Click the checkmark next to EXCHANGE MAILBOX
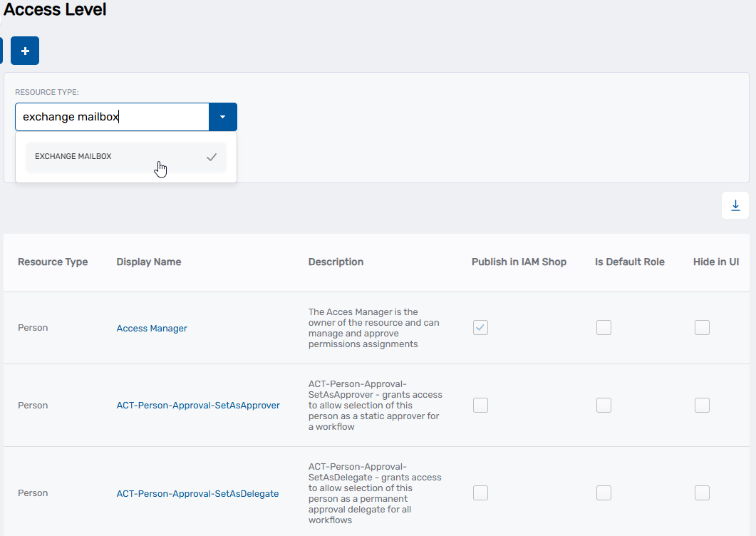This screenshot has width=756, height=536. pyautogui.click(x=211, y=155)
